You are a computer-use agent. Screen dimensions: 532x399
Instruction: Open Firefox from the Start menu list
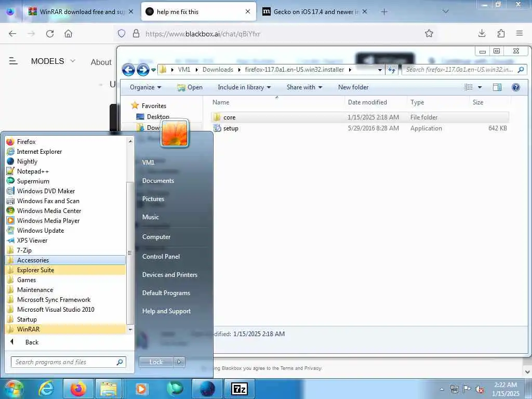(x=65, y=141)
